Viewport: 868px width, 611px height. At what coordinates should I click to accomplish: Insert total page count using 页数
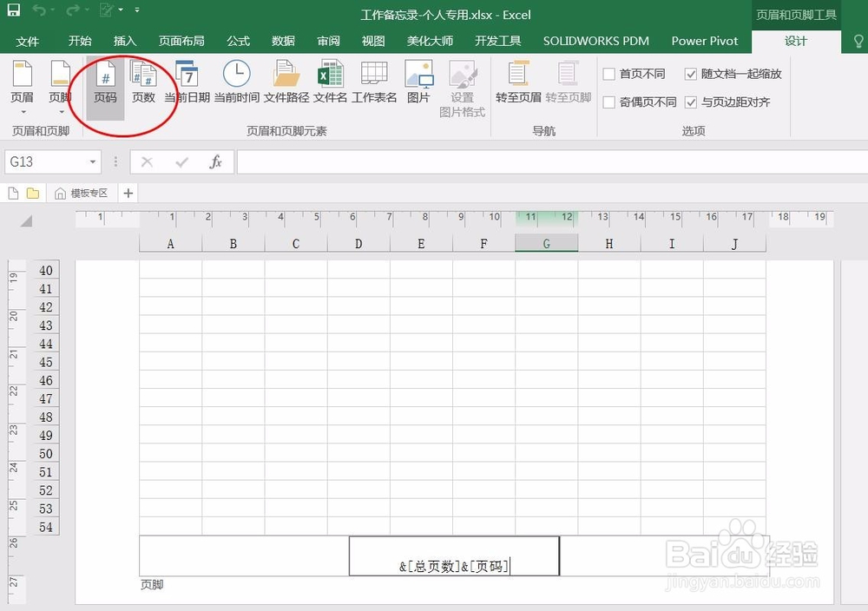point(144,82)
